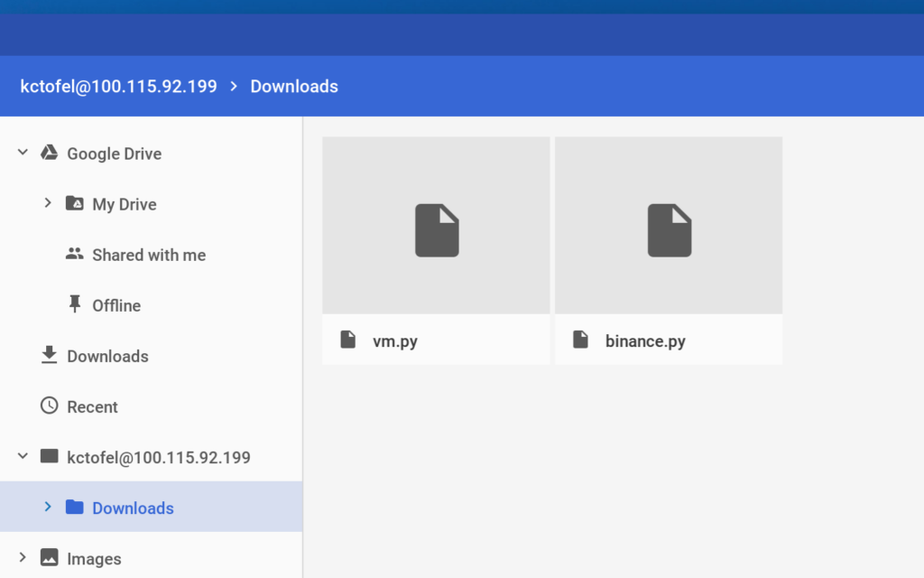Viewport: 924px width, 578px height.
Task: Click the Downloads arrow icon in sidebar
Action: pos(50,355)
